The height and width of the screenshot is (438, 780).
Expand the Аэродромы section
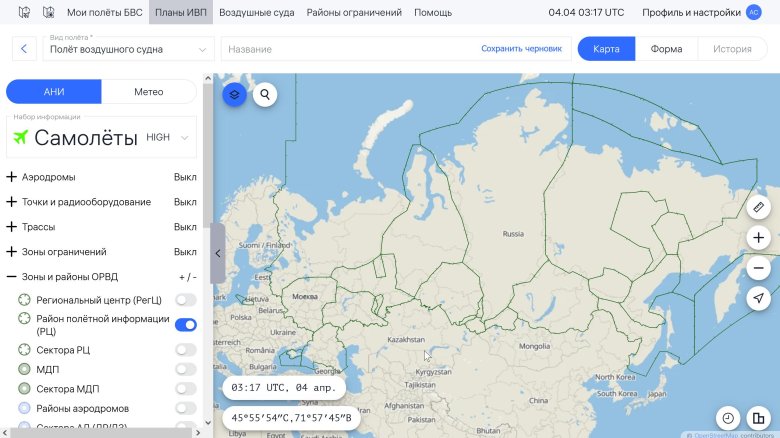(x=12, y=177)
